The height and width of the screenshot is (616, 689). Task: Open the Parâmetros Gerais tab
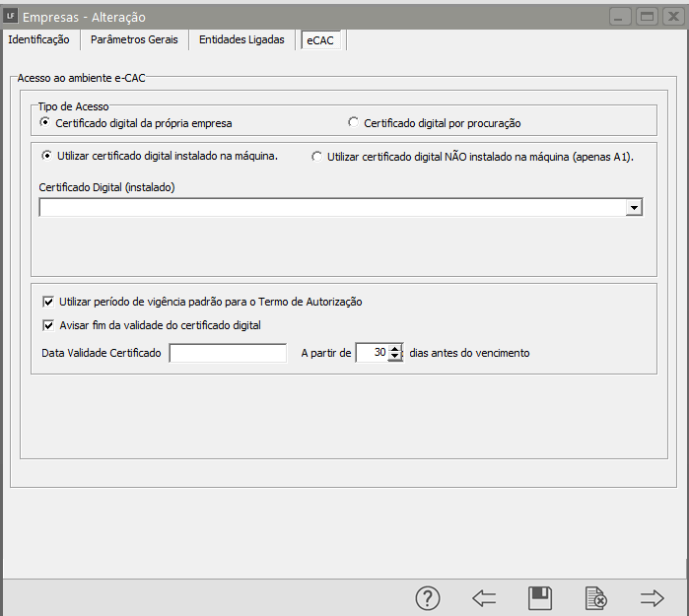tap(134, 39)
